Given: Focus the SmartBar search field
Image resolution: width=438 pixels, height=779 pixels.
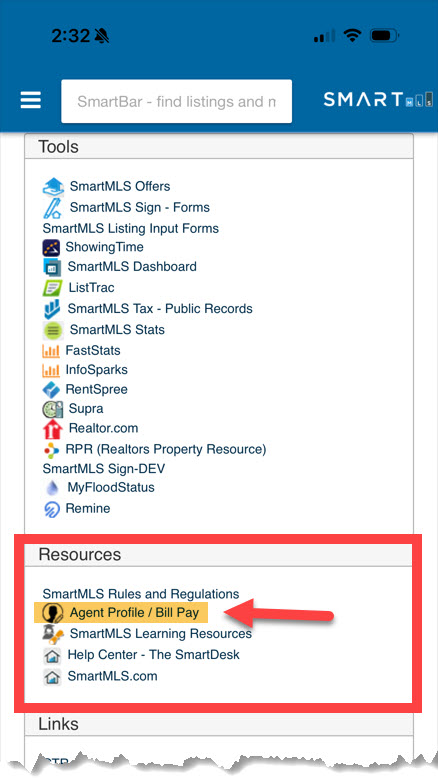Looking at the screenshot, I should point(176,101).
